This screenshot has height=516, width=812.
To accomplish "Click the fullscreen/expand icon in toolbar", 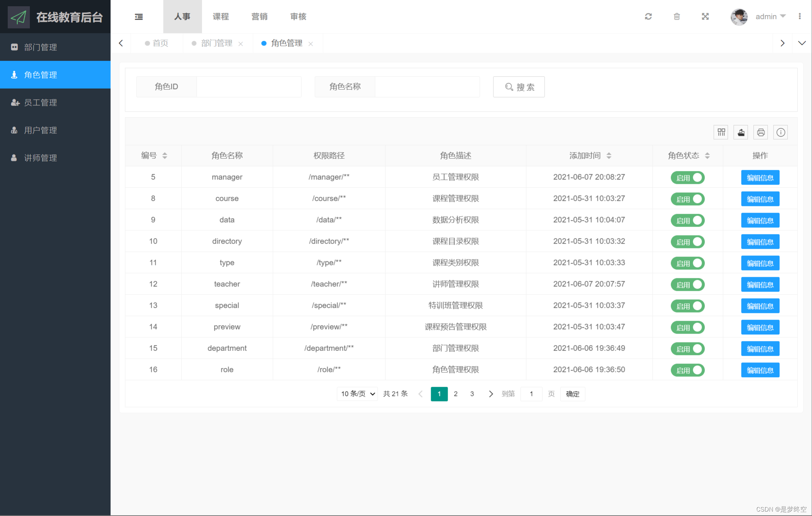I will point(705,16).
